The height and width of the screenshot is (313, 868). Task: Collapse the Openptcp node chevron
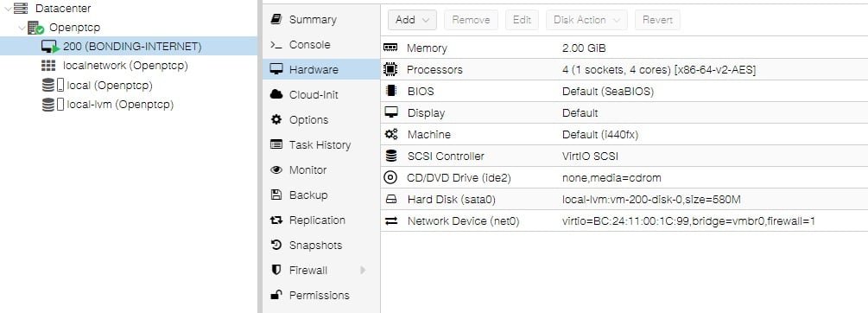click(x=22, y=28)
